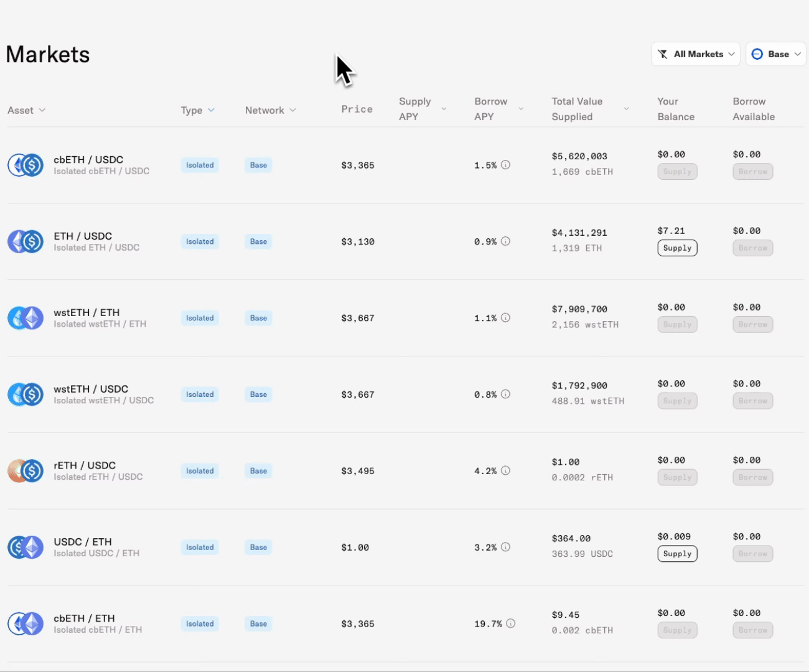This screenshot has width=809, height=672.
Task: Open the Base network selector dropdown
Action: [x=776, y=54]
